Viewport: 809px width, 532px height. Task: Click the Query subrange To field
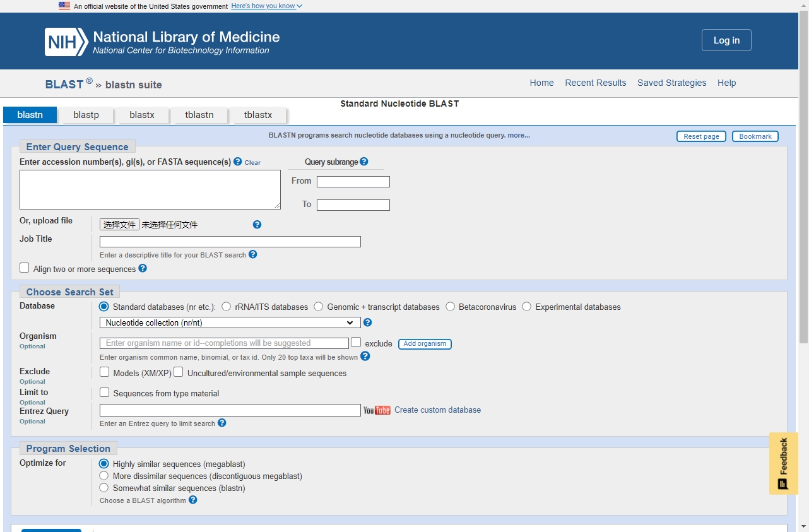click(x=353, y=205)
